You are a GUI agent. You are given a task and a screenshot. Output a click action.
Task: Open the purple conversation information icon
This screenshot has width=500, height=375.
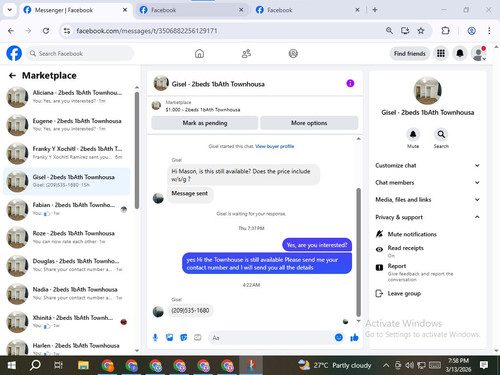350,83
